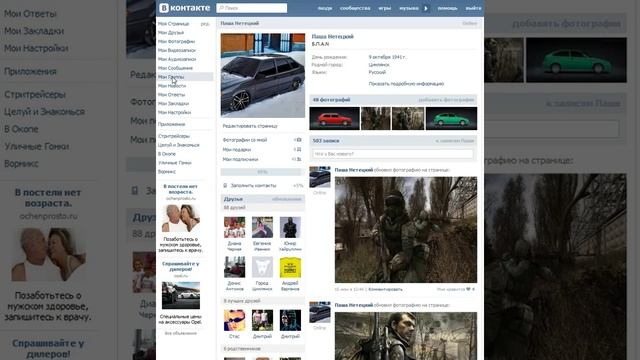Screen dimensions: 640x360
Task: Click the gift icon beside Мои подарки
Action: tap(298, 150)
